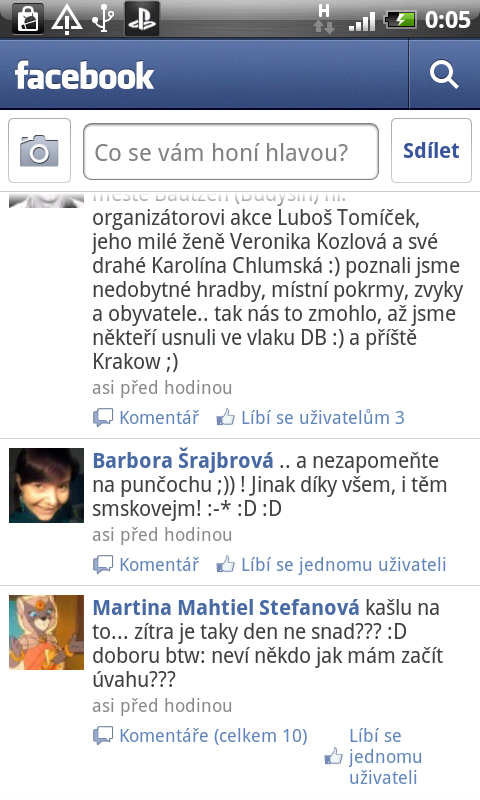Tap the thumbs-up icon under Barbora's post
480x800 pixels.
click(x=225, y=564)
